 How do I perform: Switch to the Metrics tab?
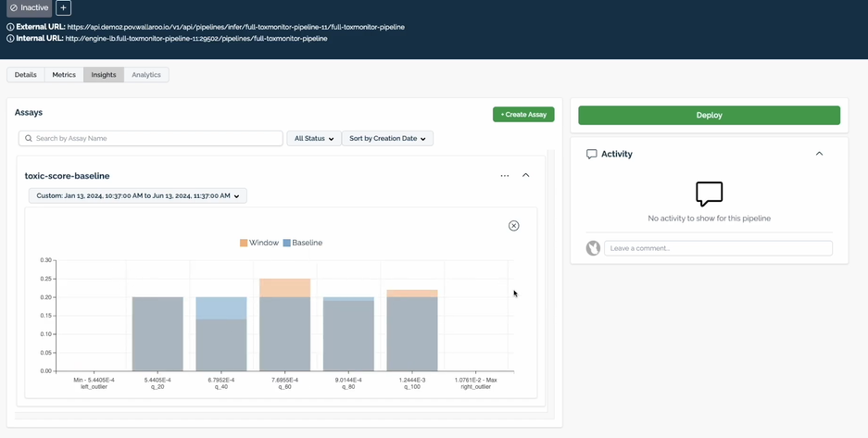coord(64,75)
